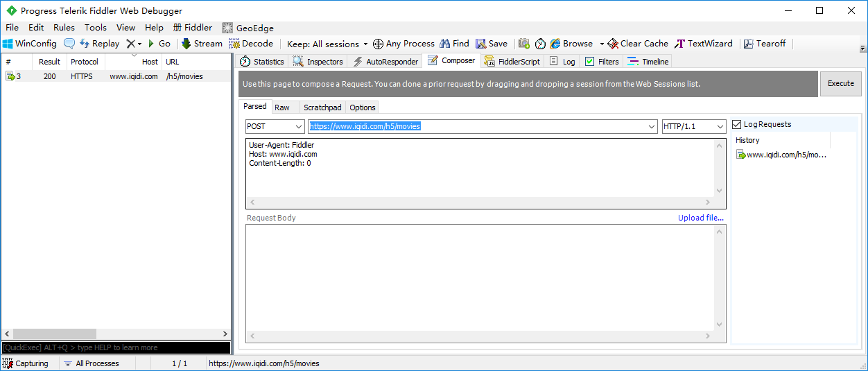Open the Fiddler menu with 册 icon
868x371 pixels.
coord(193,28)
